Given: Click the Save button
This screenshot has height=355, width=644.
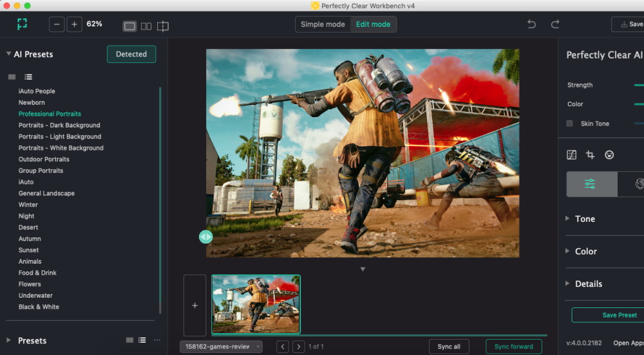Looking at the screenshot, I should pos(628,24).
